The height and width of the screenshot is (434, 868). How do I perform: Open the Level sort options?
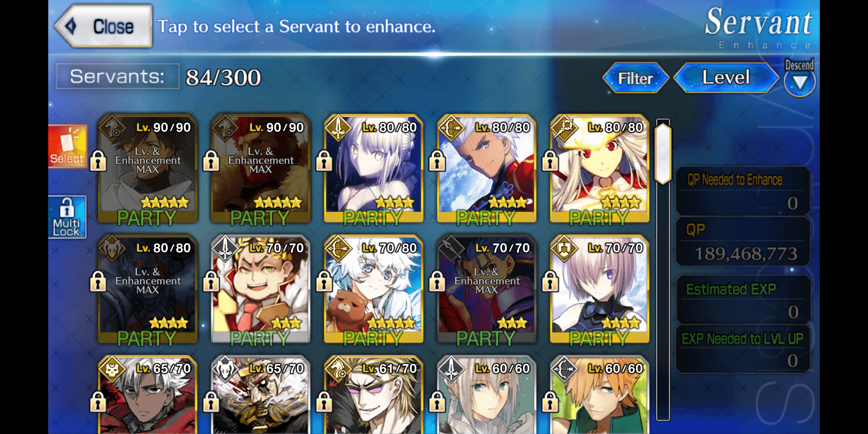tap(726, 77)
